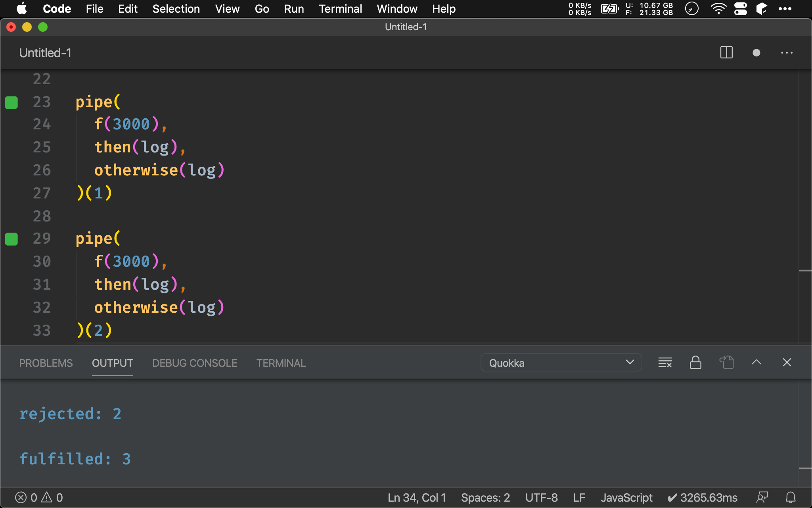
Task: Click the editor overview ruler marker
Action: [x=805, y=271]
